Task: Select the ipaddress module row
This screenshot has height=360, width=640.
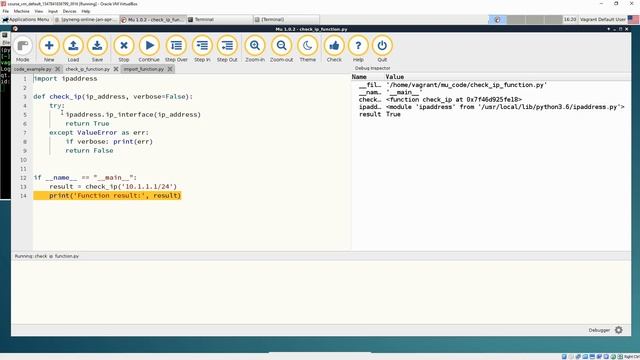Action: click(x=491, y=107)
